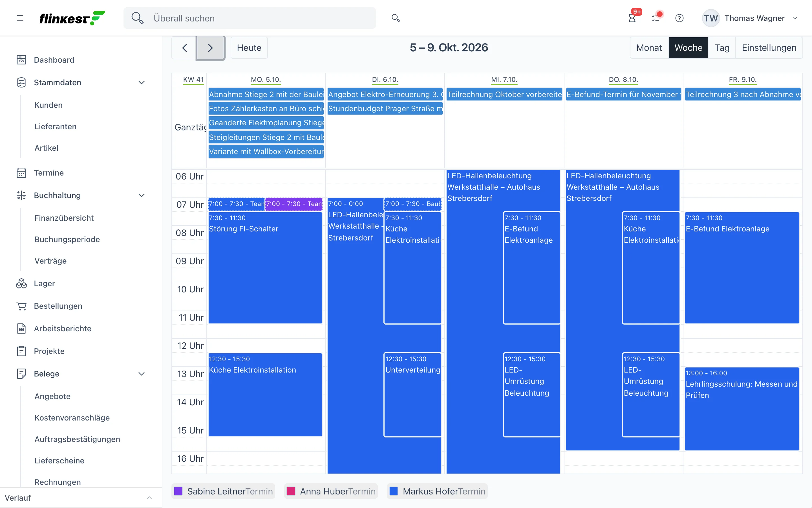
Task: Open Kunden under Stammdaten
Action: tap(49, 105)
